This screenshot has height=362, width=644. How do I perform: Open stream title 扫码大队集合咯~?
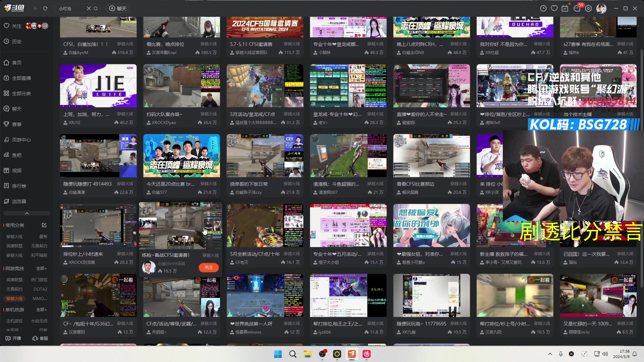pos(164,114)
